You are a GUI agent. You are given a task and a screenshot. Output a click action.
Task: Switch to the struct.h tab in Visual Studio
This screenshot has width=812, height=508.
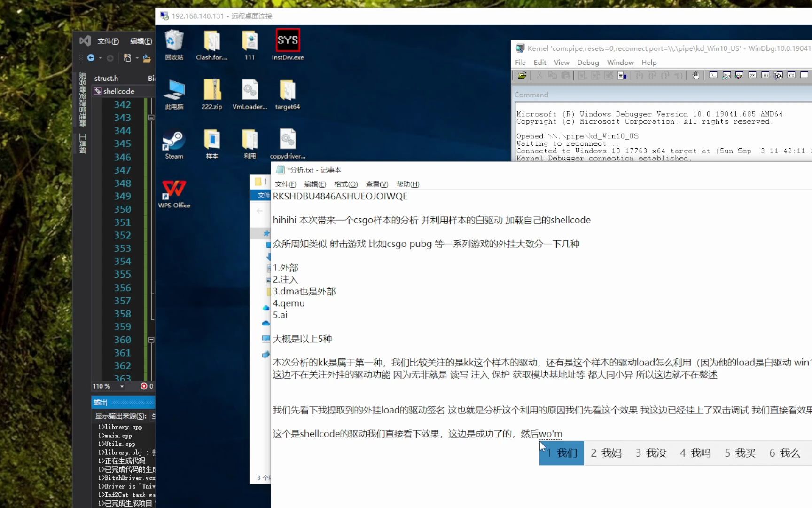tap(106, 78)
